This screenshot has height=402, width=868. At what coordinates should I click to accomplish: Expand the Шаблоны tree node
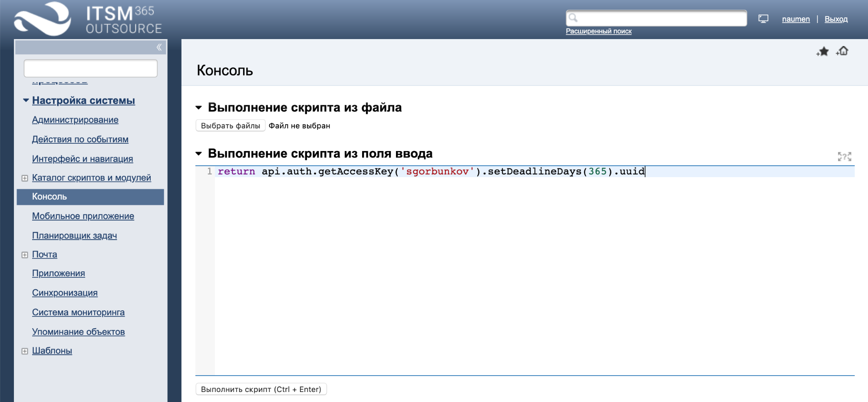pos(25,351)
